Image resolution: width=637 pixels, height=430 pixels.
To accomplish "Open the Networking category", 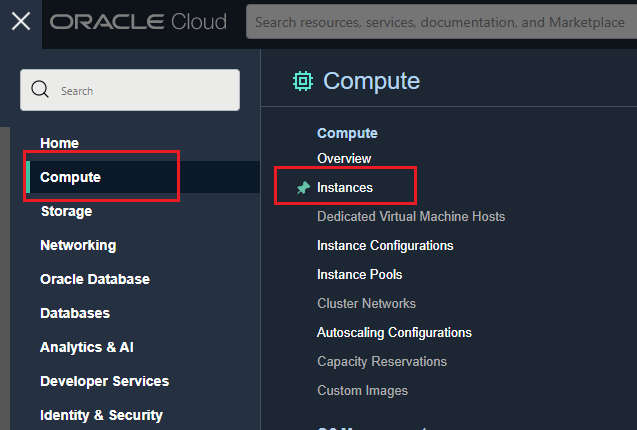I will [78, 245].
